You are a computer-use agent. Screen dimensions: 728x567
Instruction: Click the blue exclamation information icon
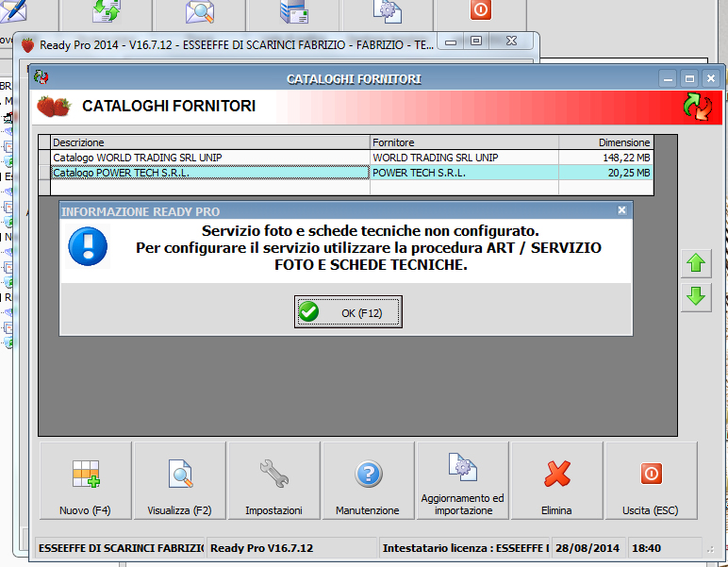(88, 246)
